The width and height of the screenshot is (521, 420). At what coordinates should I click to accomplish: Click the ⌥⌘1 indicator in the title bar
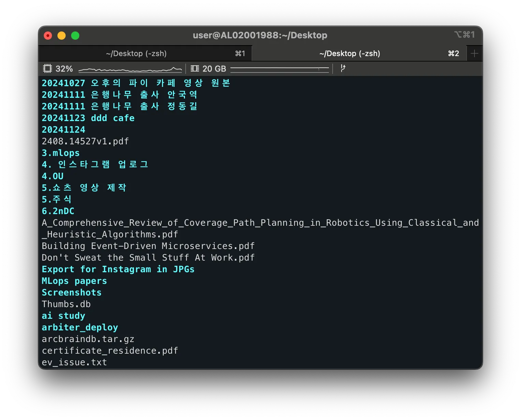pyautogui.click(x=464, y=35)
